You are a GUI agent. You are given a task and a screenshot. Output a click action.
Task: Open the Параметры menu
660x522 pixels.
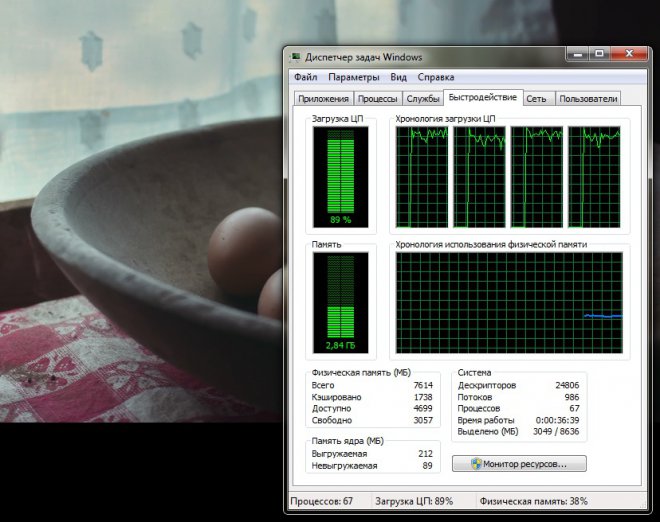[354, 77]
